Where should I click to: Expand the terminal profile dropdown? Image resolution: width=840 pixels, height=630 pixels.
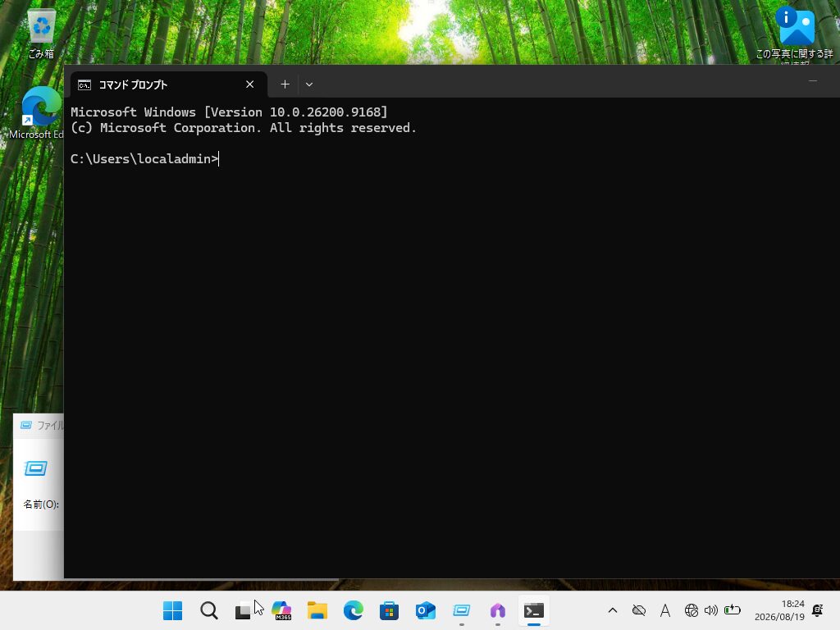[x=309, y=84]
